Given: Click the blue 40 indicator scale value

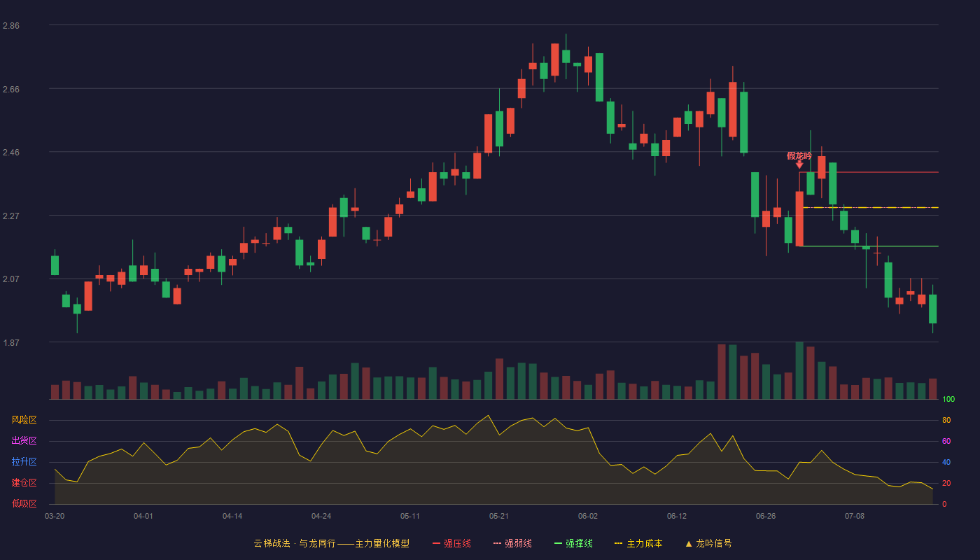Looking at the screenshot, I should (946, 462).
